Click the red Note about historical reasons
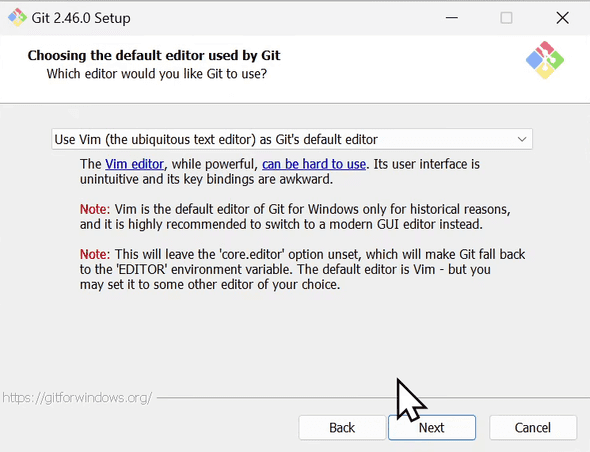Viewport: 590px width, 452px height. 95,209
